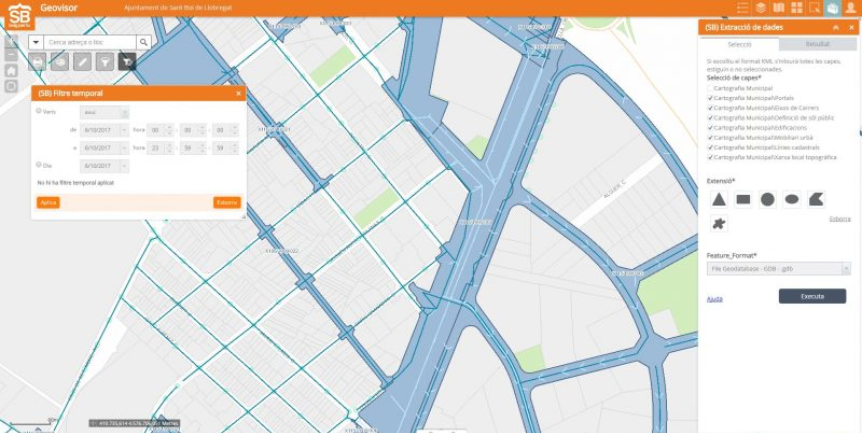Switch to the Resultat tab
Screen dimensions: 862x433
(x=818, y=44)
